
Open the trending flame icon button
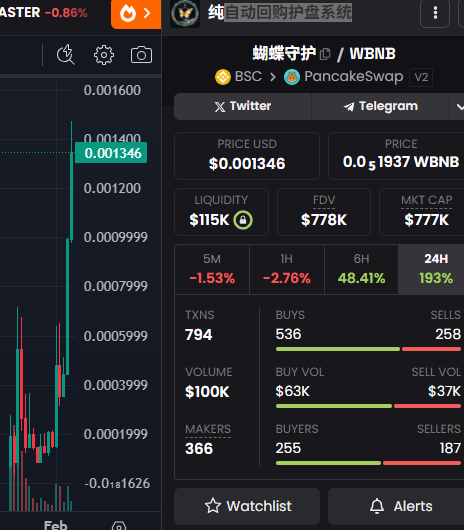136,14
